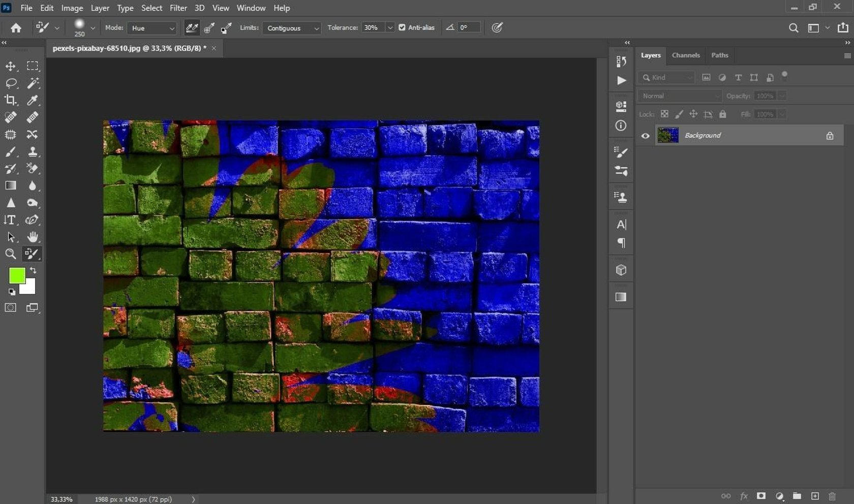Create a new layer

pyautogui.click(x=814, y=496)
